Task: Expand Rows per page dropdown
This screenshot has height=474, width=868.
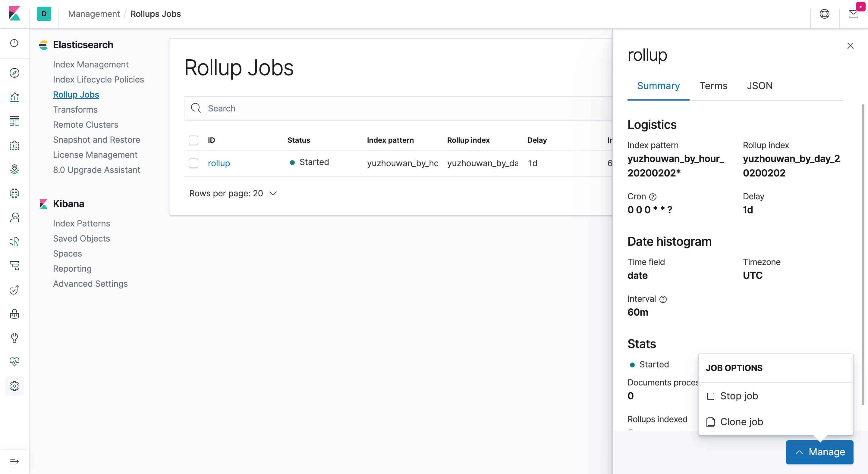Action: tap(233, 193)
